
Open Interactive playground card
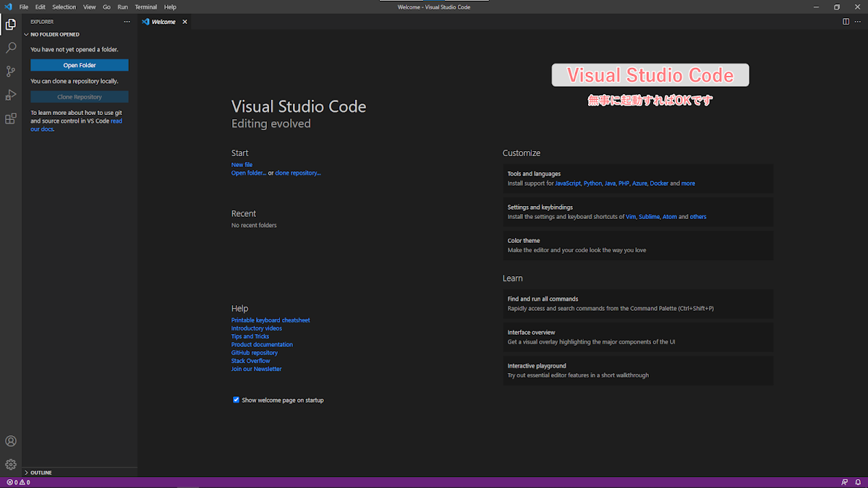(638, 370)
